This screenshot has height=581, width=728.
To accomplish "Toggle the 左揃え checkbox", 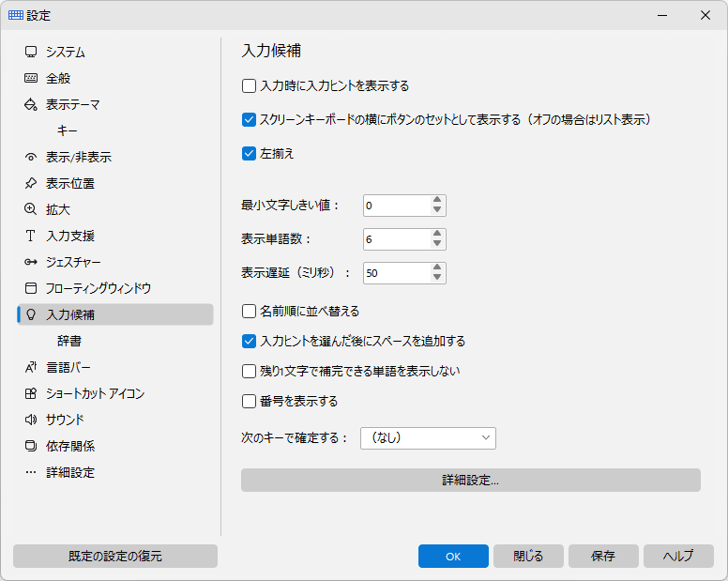I will tap(249, 154).
